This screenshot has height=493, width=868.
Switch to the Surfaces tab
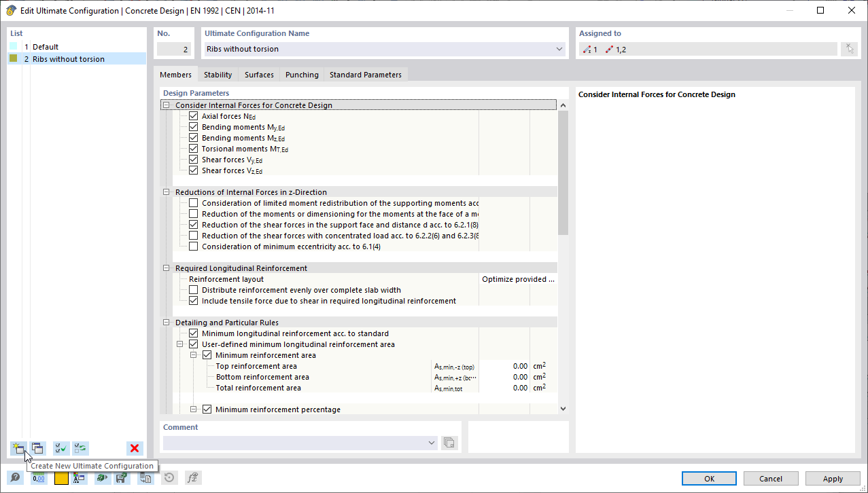click(259, 75)
